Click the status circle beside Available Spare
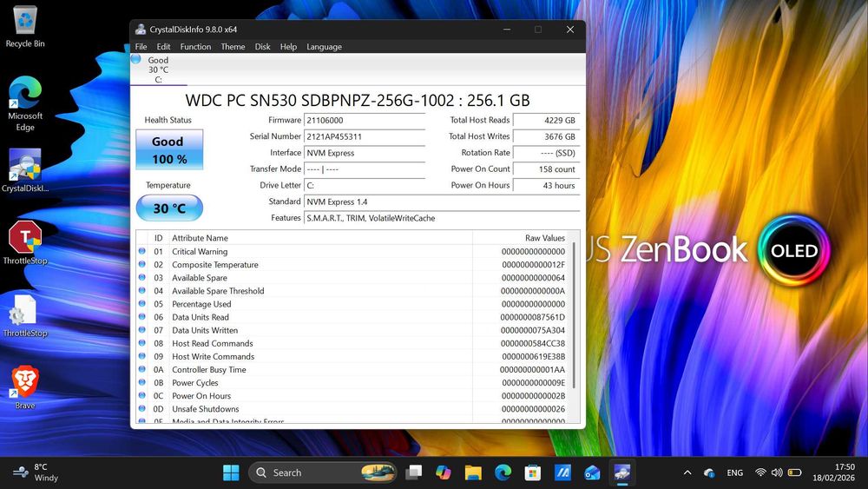This screenshot has height=489, width=868. coord(142,277)
